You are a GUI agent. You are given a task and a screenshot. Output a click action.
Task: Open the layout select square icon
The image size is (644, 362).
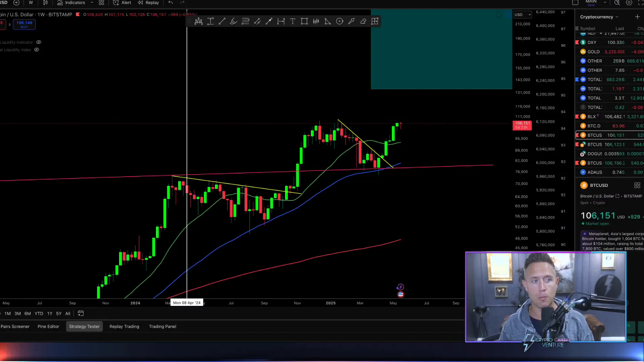pyautogui.click(x=575, y=3)
